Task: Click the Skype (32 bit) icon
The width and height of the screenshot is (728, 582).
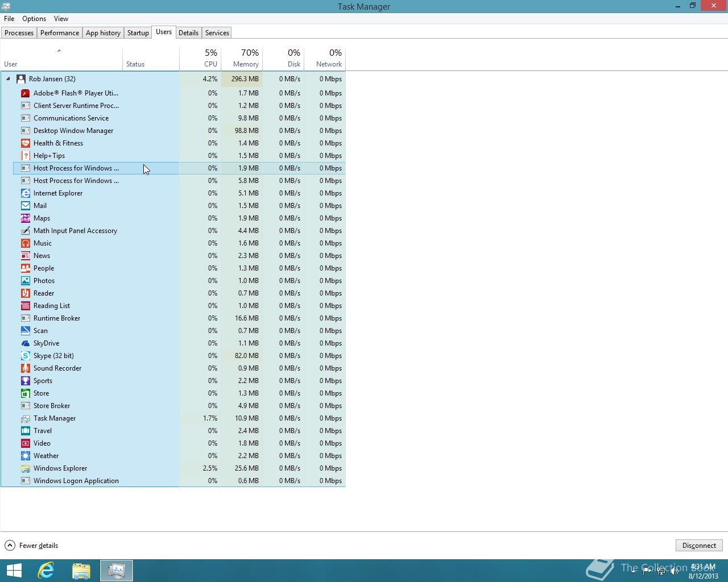Action: 25,356
